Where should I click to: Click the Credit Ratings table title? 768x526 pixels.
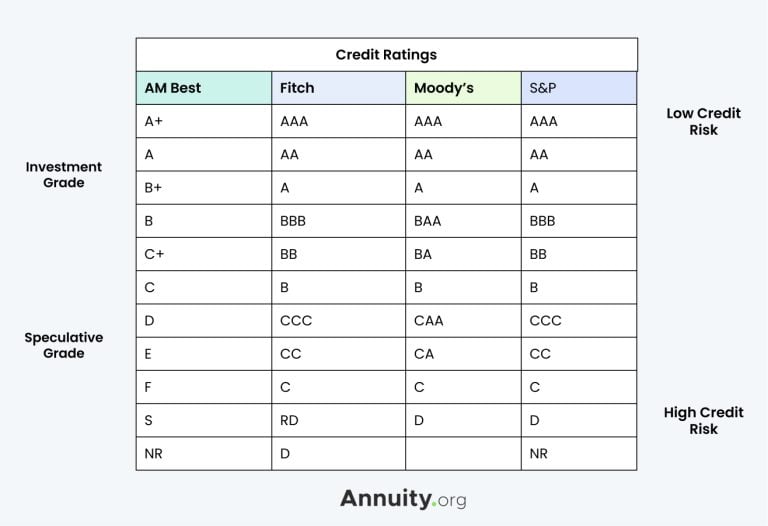pyautogui.click(x=386, y=55)
